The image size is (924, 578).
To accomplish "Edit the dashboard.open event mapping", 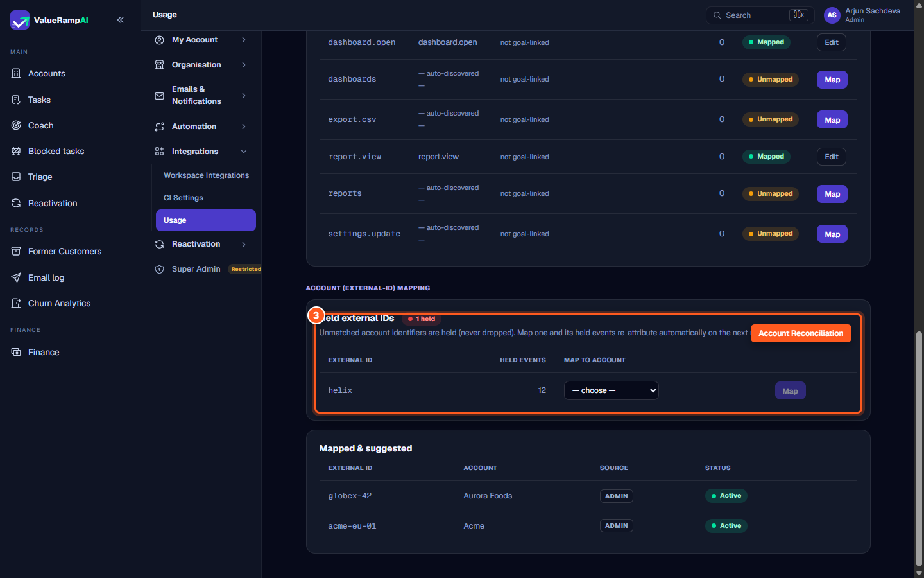I will [832, 42].
